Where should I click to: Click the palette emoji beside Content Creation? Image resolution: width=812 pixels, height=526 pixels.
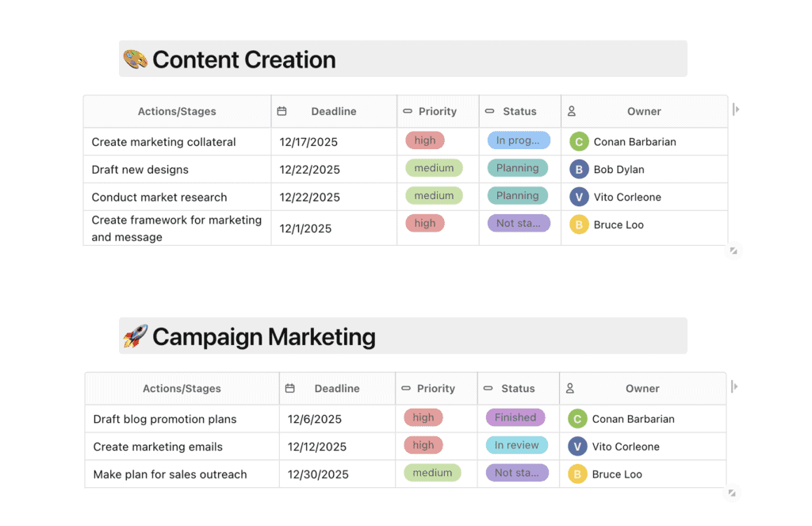[x=136, y=60]
